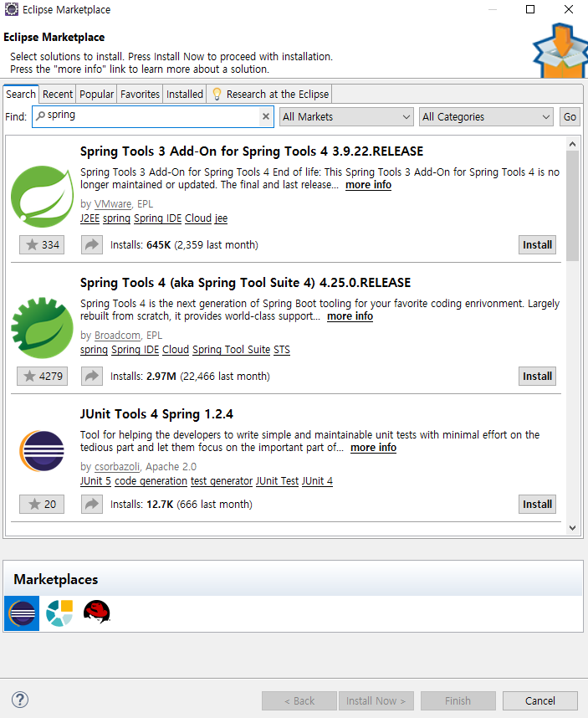Share the JUnit Tools 4 Spring entry
Screen dimensions: 588x718
(x=92, y=504)
